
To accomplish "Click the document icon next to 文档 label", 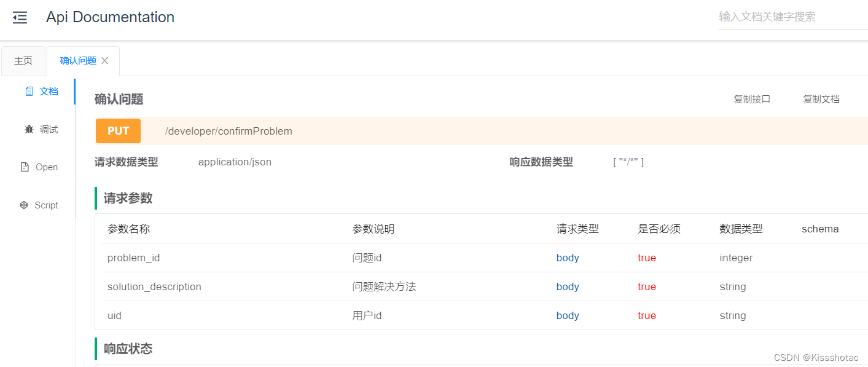I will point(28,90).
